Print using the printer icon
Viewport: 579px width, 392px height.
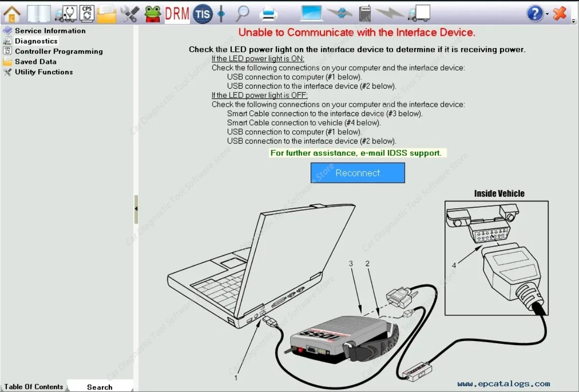268,14
